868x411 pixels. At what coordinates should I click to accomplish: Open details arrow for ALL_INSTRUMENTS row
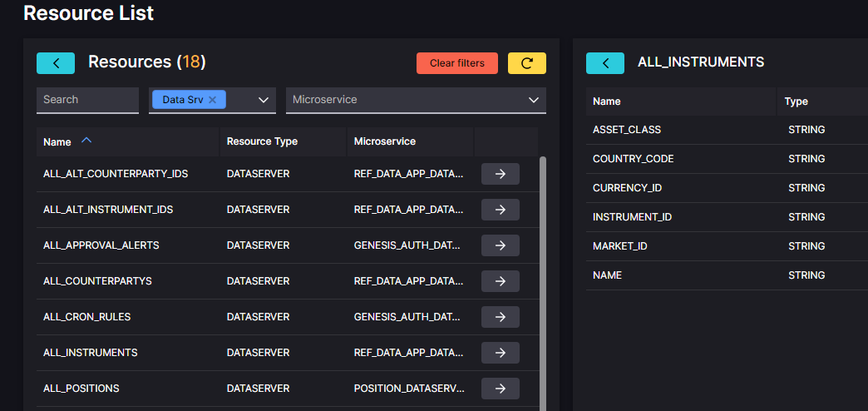[x=501, y=353]
